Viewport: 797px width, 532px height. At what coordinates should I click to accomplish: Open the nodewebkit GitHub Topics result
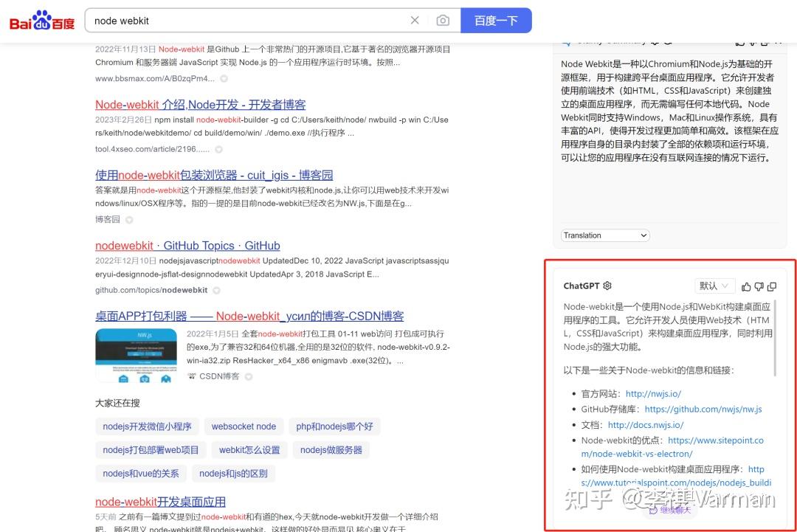click(187, 245)
